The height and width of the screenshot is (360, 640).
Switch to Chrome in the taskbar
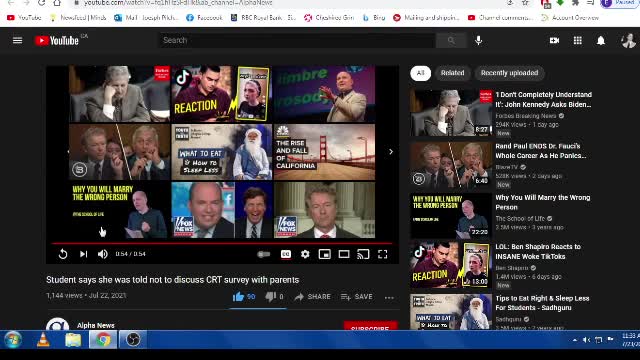tap(103, 340)
